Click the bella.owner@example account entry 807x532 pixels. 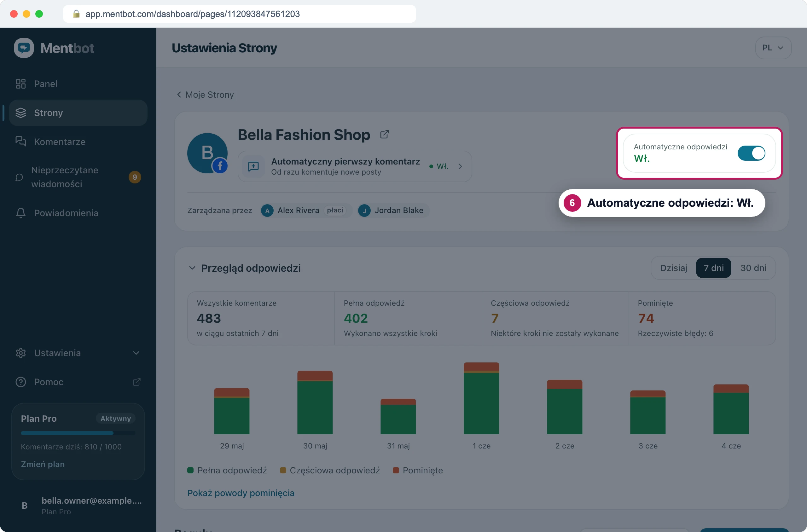click(78, 506)
